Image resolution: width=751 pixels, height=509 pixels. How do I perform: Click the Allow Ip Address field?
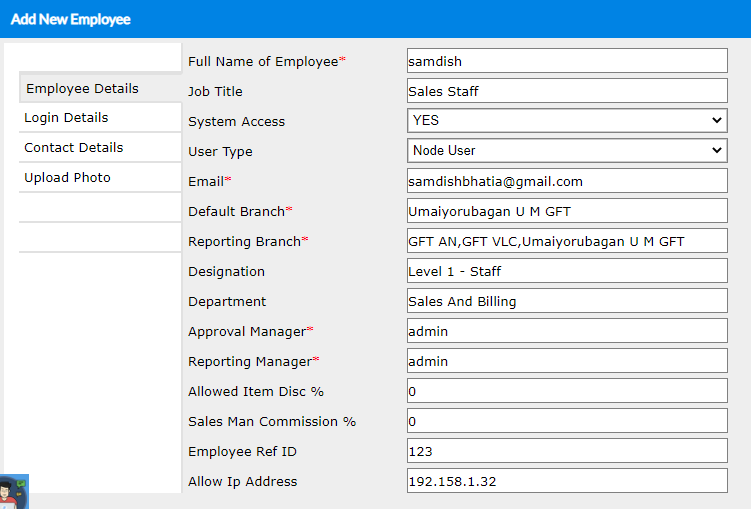coord(567,481)
